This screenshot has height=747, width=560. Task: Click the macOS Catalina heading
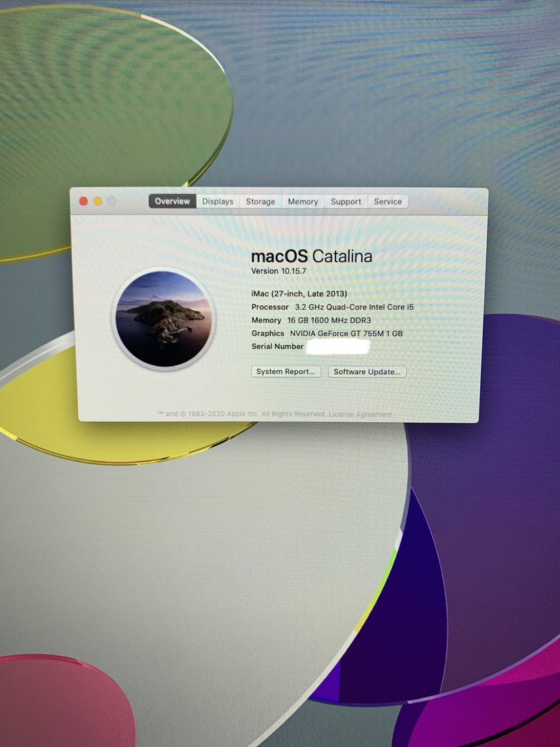click(311, 256)
